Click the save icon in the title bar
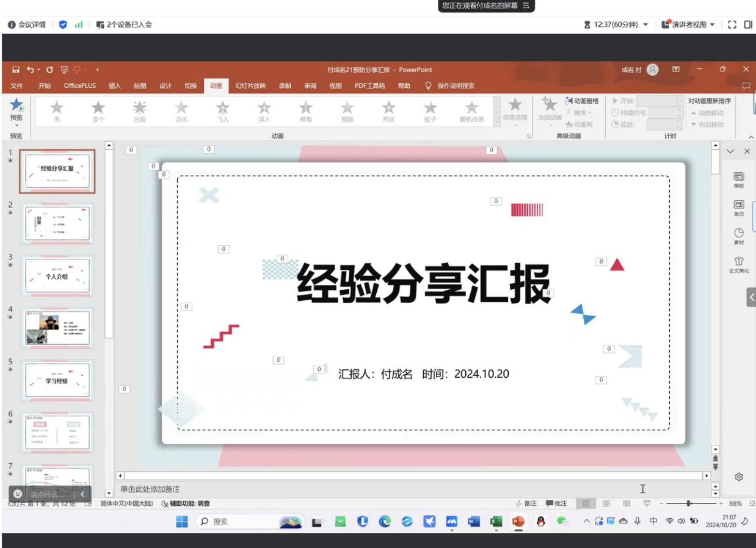 tap(16, 70)
